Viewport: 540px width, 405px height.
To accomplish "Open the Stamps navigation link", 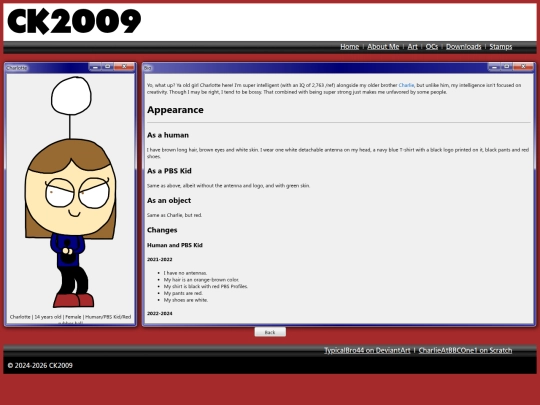I will [x=500, y=46].
